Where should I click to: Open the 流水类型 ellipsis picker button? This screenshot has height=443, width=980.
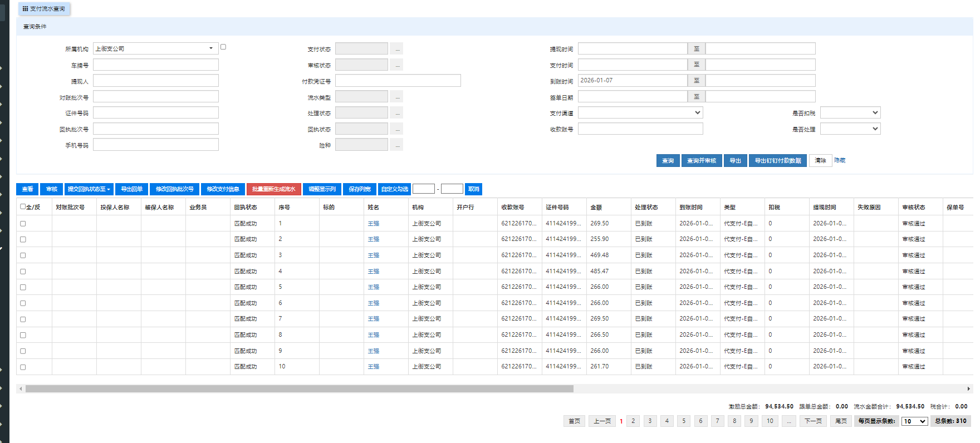coord(396,97)
